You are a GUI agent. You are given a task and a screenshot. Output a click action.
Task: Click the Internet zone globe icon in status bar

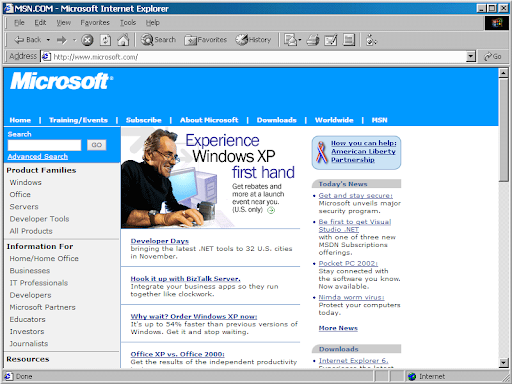pyautogui.click(x=412, y=376)
